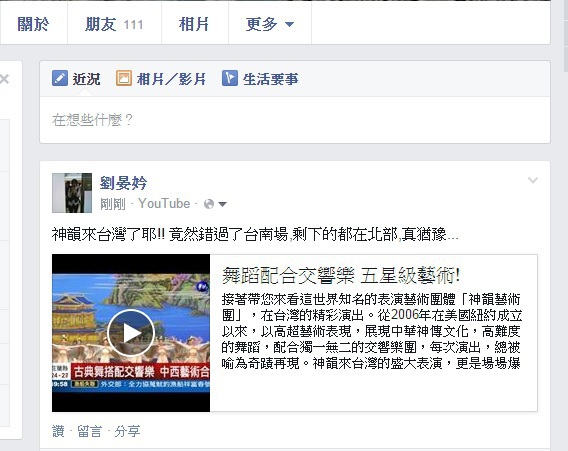Click the 分享 share link
The height and width of the screenshot is (451, 568).
pyautogui.click(x=127, y=431)
